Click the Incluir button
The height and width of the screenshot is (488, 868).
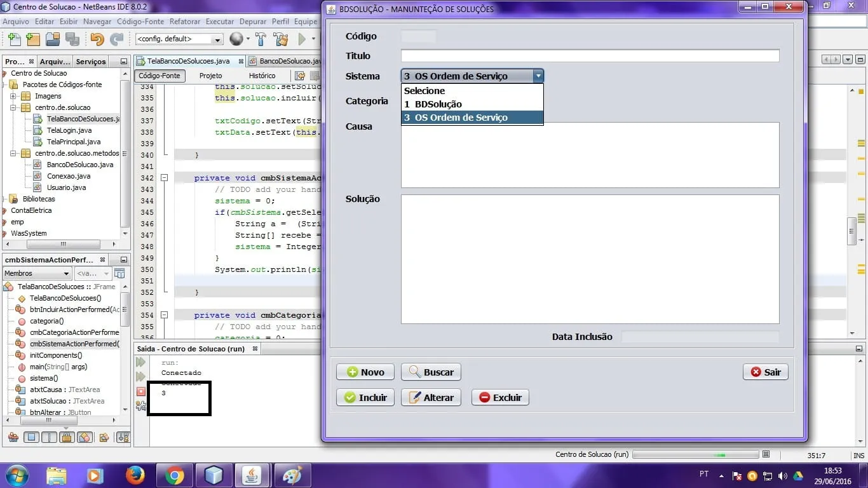point(365,397)
